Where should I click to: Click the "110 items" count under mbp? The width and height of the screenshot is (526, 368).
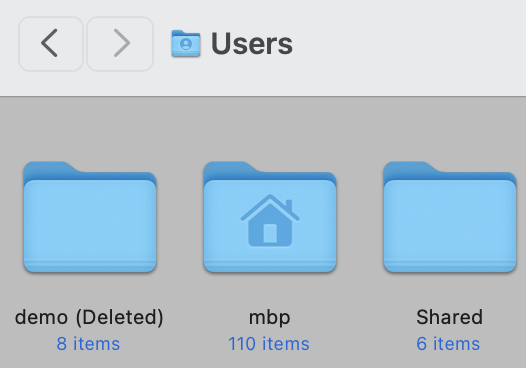click(x=269, y=344)
